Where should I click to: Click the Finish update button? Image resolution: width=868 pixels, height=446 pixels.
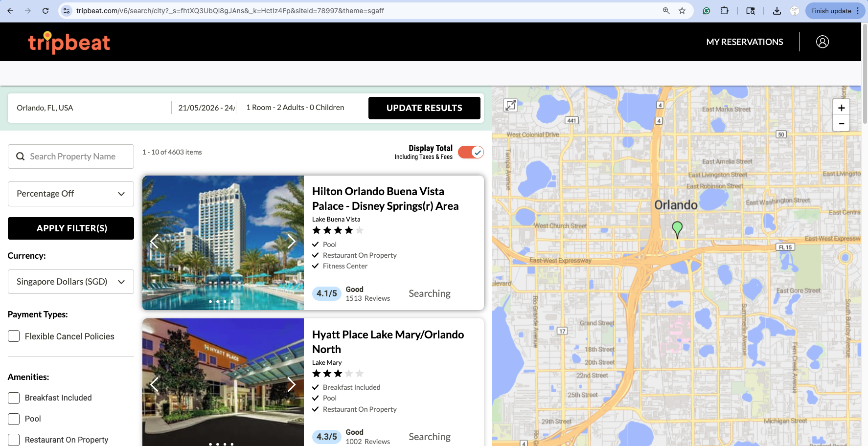[x=835, y=11]
